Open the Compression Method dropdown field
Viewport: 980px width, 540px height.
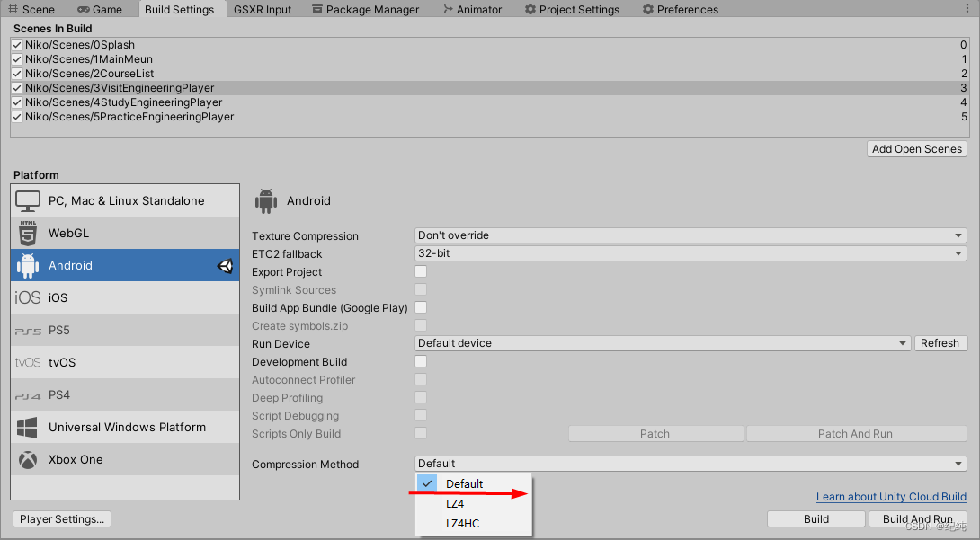tap(690, 464)
